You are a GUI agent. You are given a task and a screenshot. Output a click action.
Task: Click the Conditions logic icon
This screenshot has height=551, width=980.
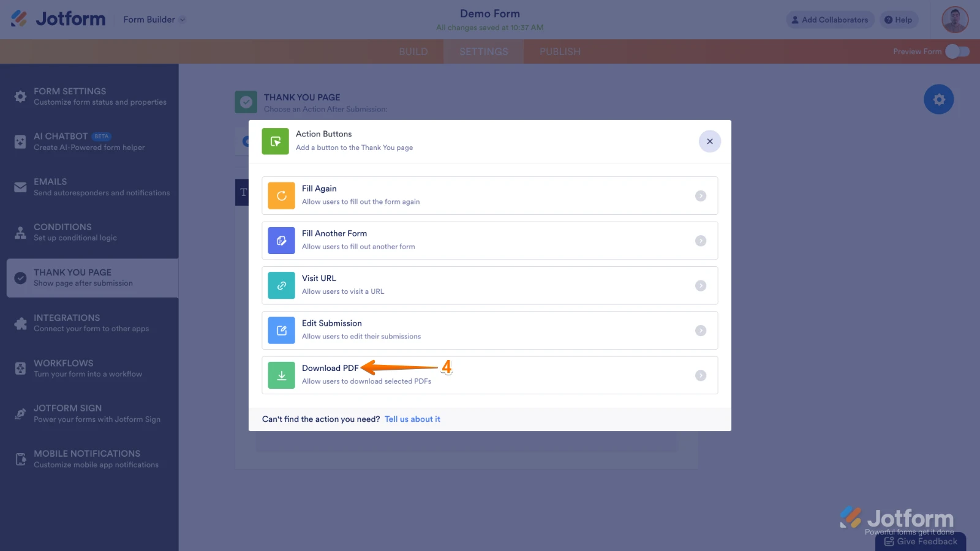click(x=20, y=232)
